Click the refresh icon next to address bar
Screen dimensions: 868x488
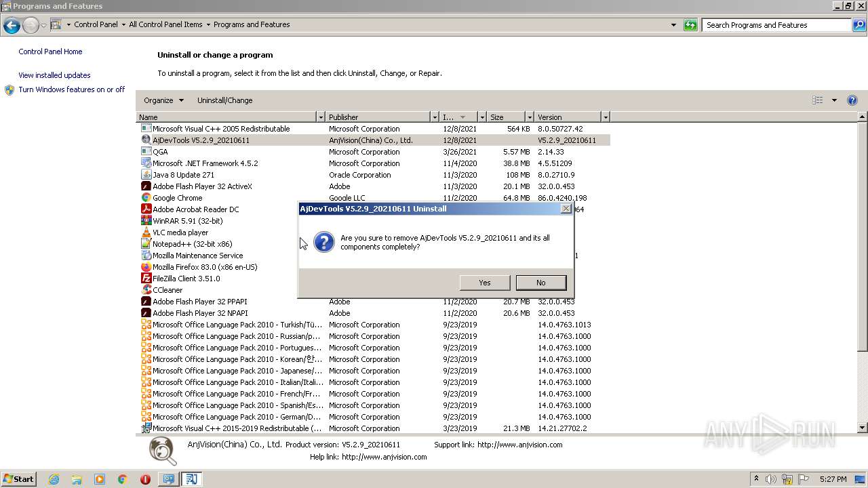tap(690, 25)
